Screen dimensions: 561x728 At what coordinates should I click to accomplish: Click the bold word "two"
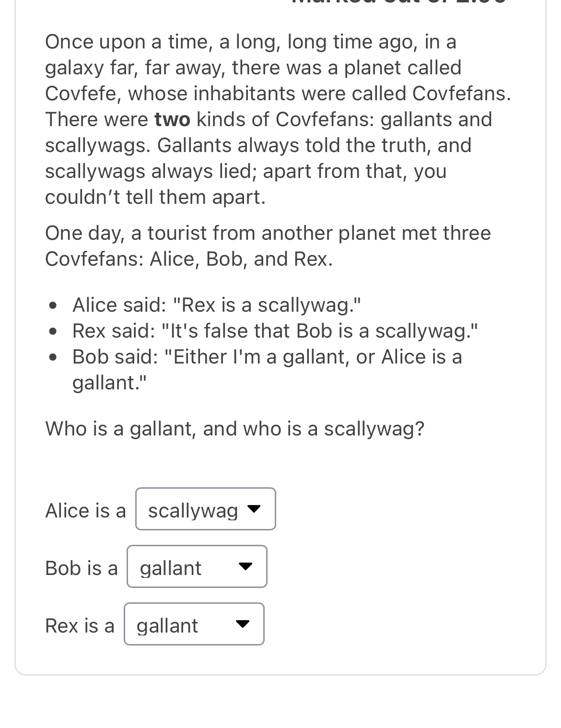[x=172, y=119]
